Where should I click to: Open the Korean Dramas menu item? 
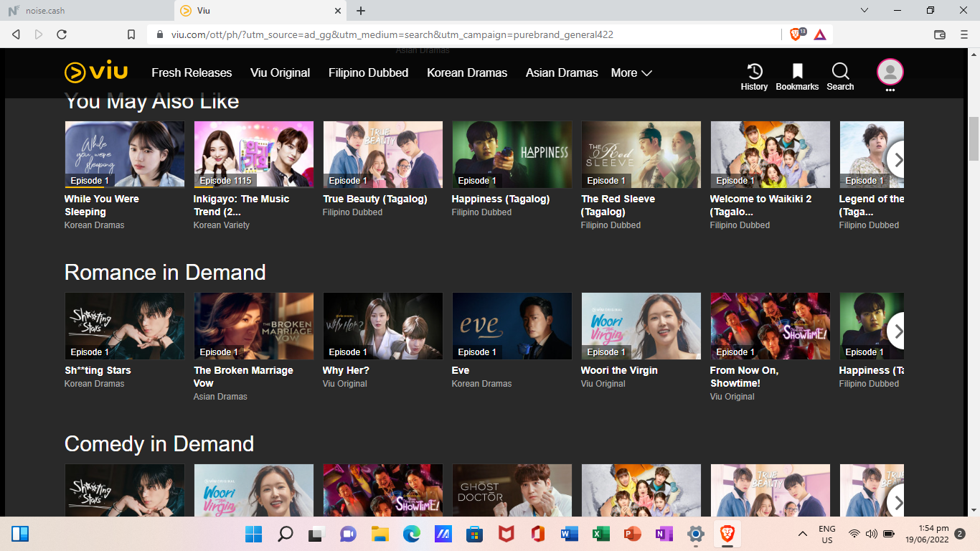467,72
